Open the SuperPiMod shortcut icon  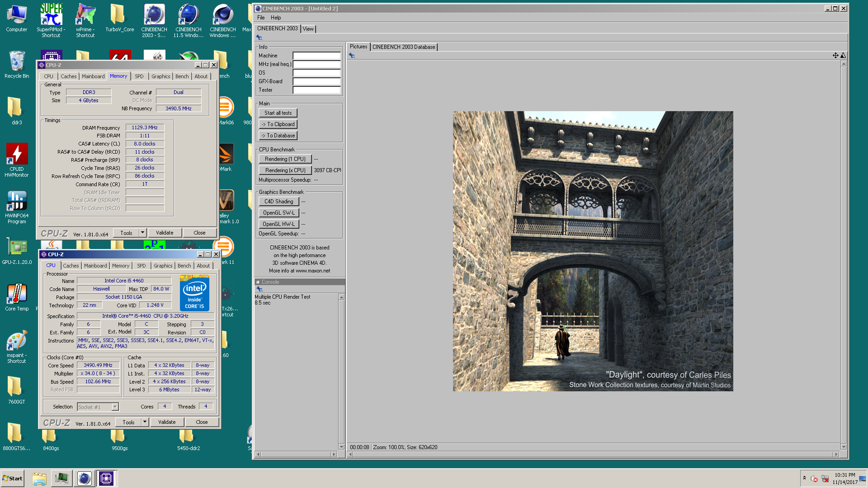[x=51, y=20]
